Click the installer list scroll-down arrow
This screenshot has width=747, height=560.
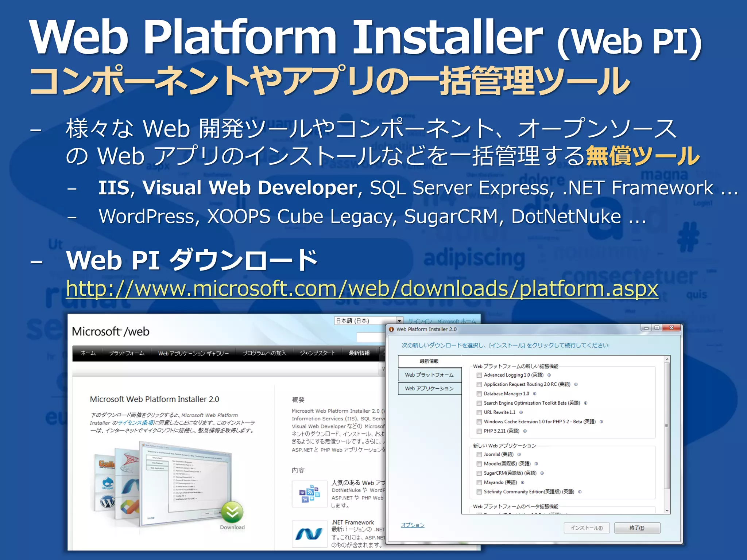[x=667, y=511]
